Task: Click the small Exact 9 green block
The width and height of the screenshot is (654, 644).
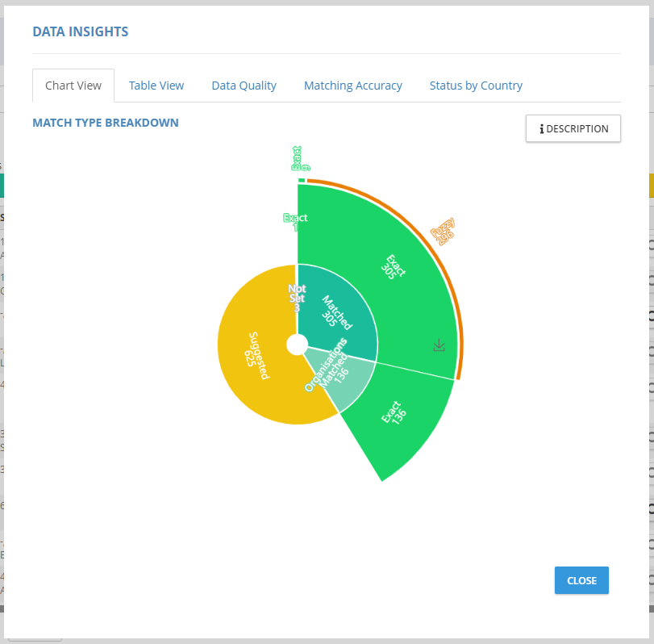Action: pyautogui.click(x=302, y=180)
